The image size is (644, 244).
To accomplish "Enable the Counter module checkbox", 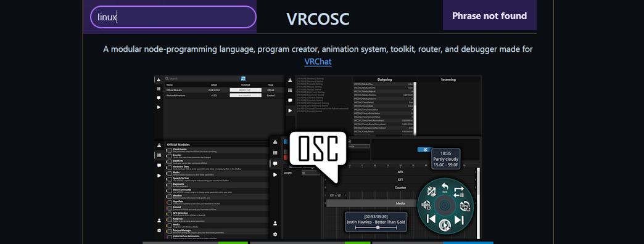I will [170, 157].
